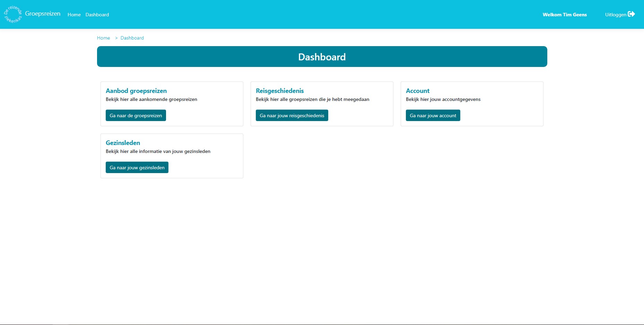The height and width of the screenshot is (325, 644).
Task: Click the Reisgeschiedenis heading
Action: coord(280,91)
